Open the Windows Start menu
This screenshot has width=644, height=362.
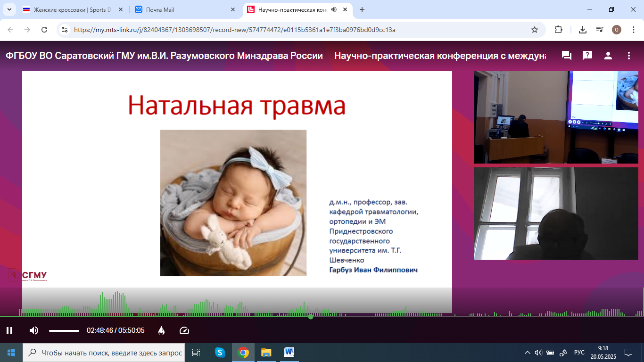click(x=11, y=353)
